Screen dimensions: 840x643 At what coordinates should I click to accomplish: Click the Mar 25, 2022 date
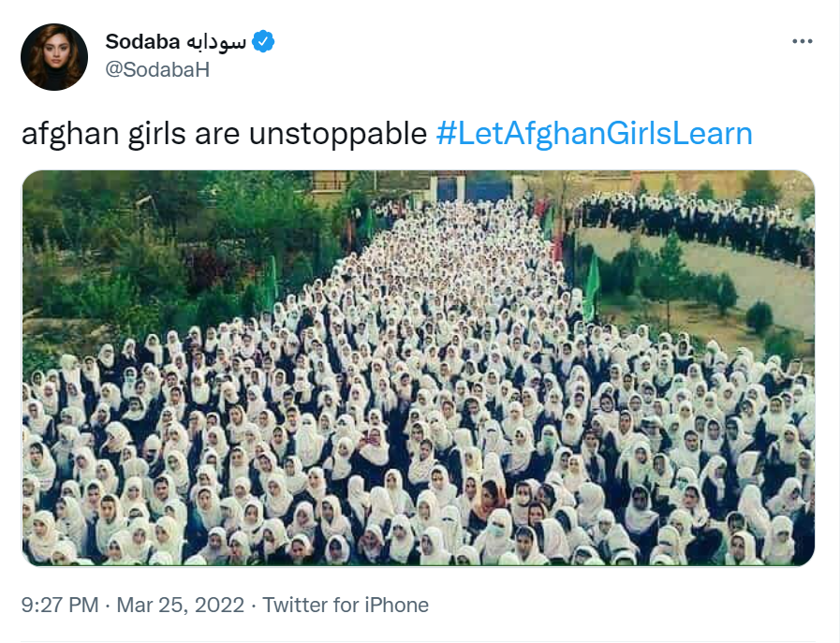(x=182, y=605)
